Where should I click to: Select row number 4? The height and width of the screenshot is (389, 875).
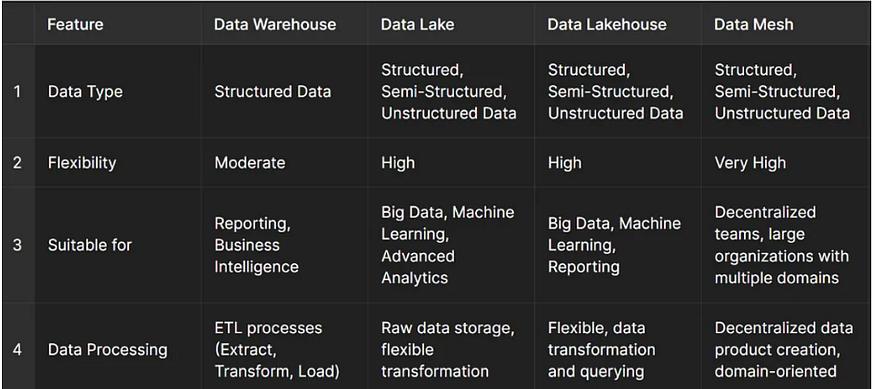[x=17, y=350]
